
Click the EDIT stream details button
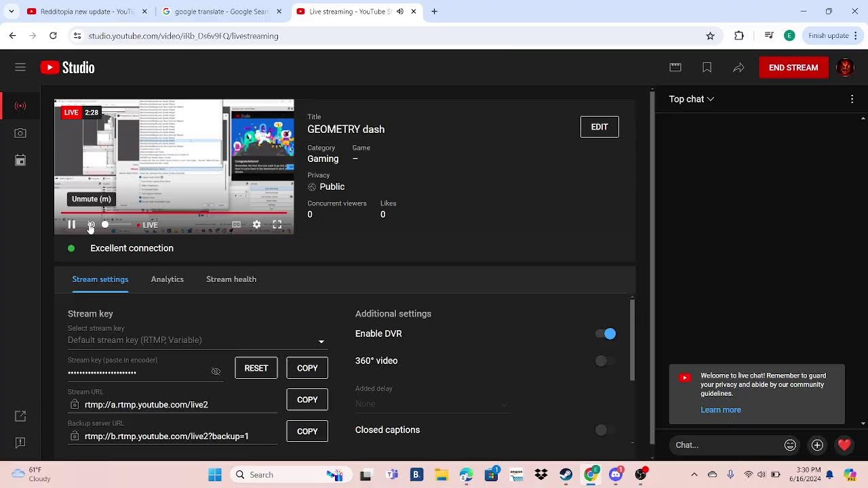[599, 127]
